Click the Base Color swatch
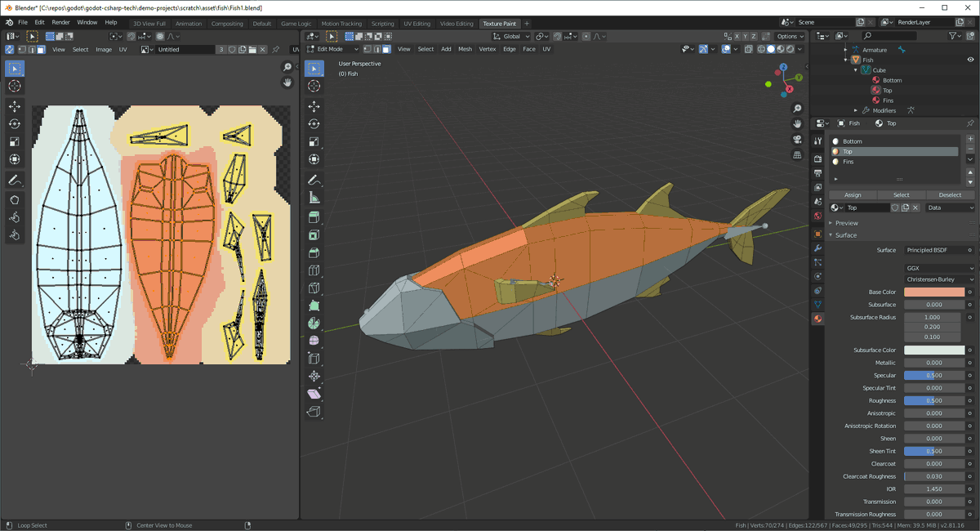Screen dimensions: 980x531 (933, 292)
